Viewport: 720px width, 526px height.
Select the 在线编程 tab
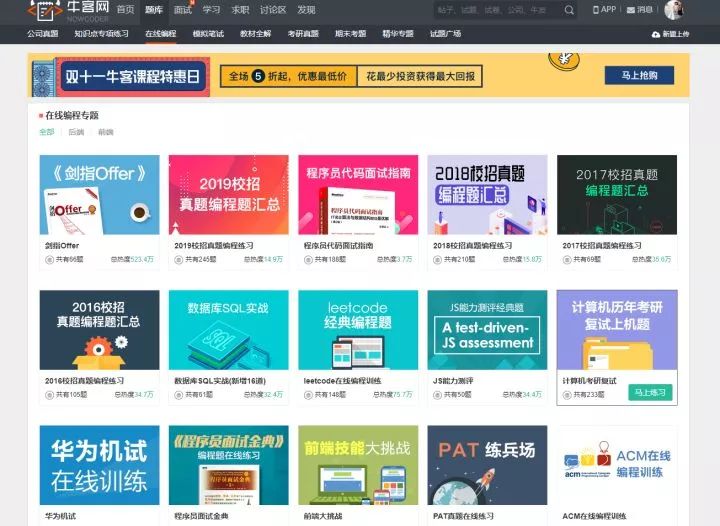tap(161, 34)
